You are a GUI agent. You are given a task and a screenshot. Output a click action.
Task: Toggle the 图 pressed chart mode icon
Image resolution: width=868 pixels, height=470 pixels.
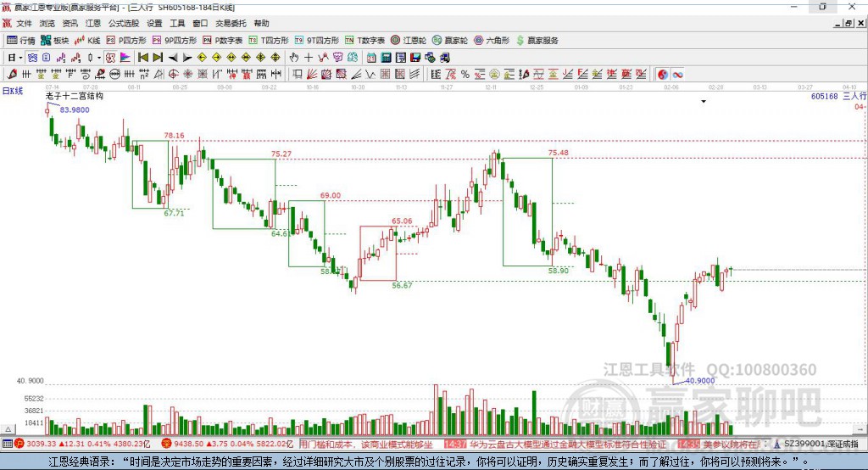coord(33,58)
